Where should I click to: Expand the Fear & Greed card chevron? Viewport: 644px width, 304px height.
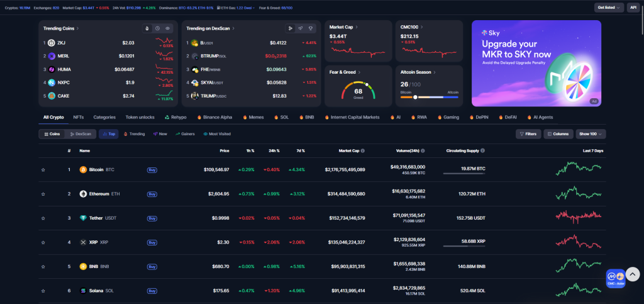pos(359,72)
